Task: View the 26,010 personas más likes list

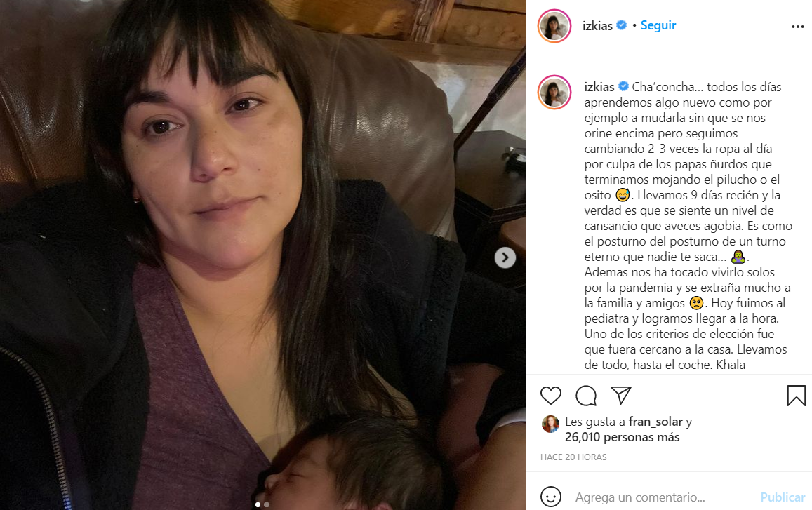Action: click(622, 438)
